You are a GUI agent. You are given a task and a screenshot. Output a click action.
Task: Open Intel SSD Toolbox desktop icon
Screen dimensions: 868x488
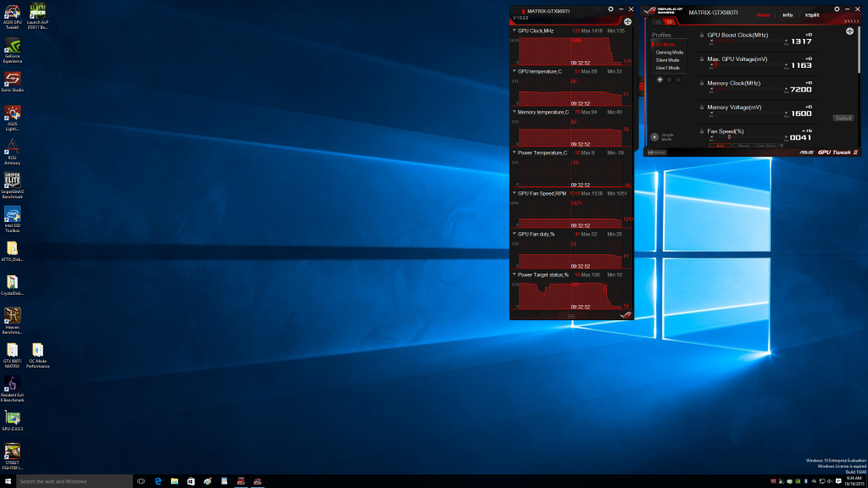[12, 219]
